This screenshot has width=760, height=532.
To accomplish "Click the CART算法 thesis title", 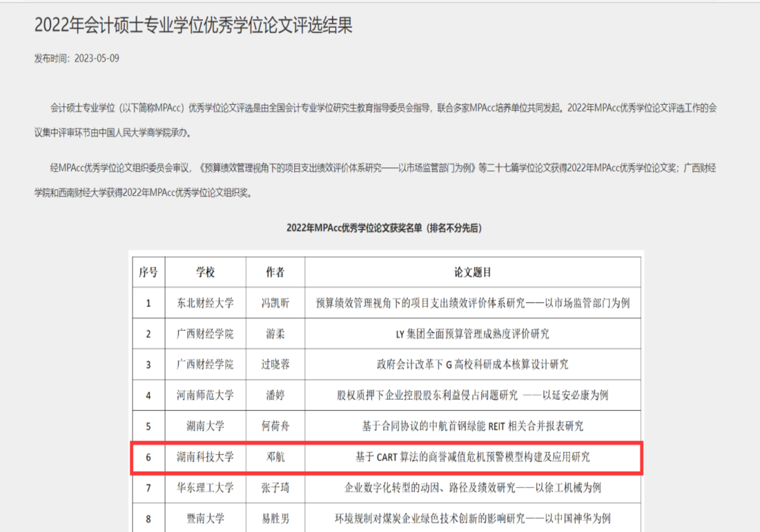I will (472, 457).
